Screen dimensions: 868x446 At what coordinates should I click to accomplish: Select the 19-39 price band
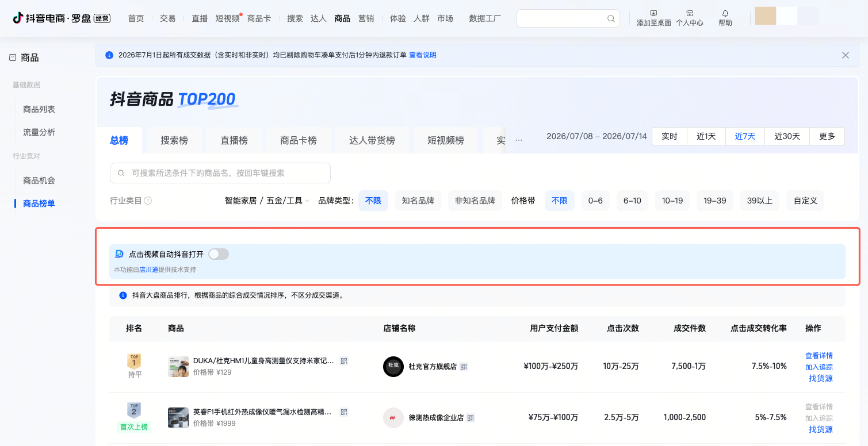[x=715, y=201]
